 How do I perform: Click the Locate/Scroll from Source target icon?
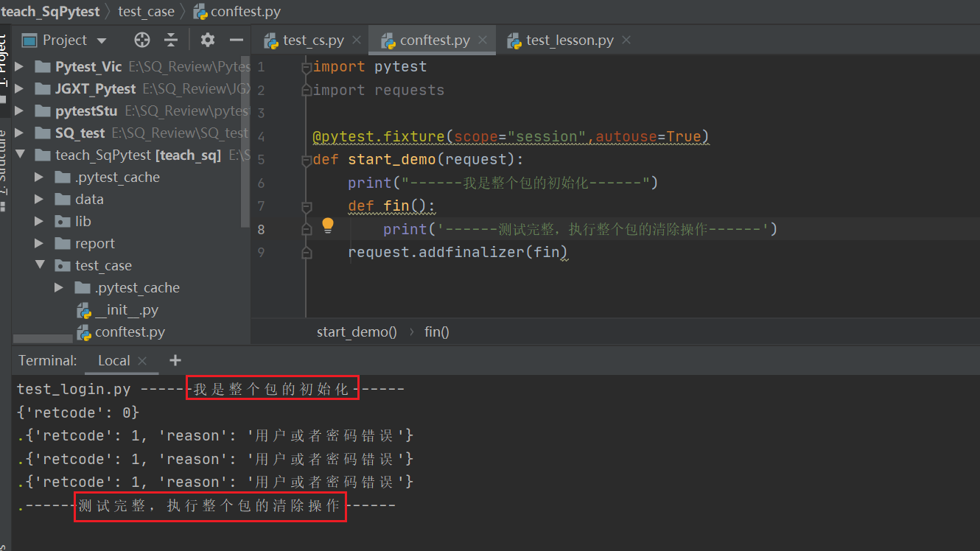[142, 40]
